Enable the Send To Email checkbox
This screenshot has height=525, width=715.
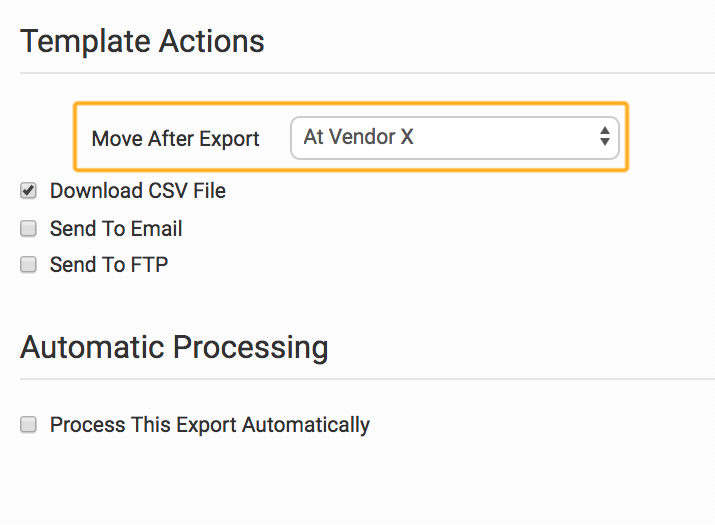[29, 229]
